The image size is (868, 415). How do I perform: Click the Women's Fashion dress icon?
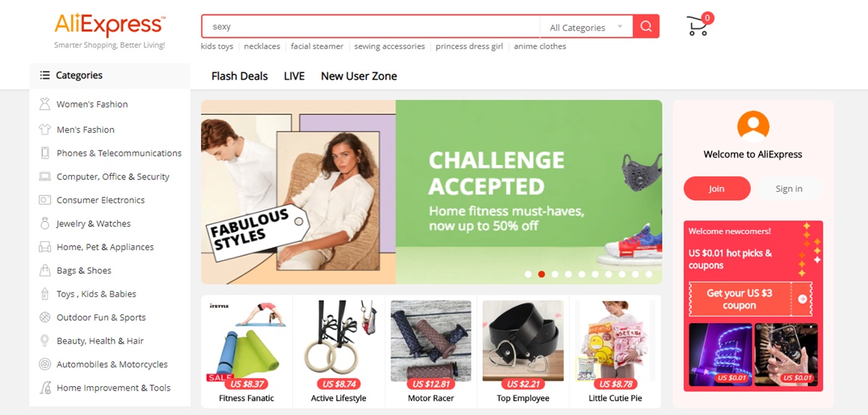[45, 104]
